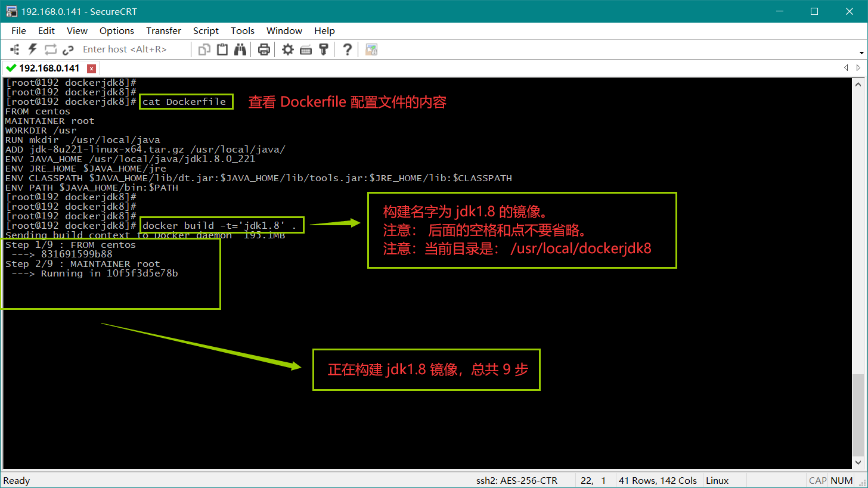Image resolution: width=868 pixels, height=488 pixels.
Task: Open the Script menu
Action: pos(206,31)
